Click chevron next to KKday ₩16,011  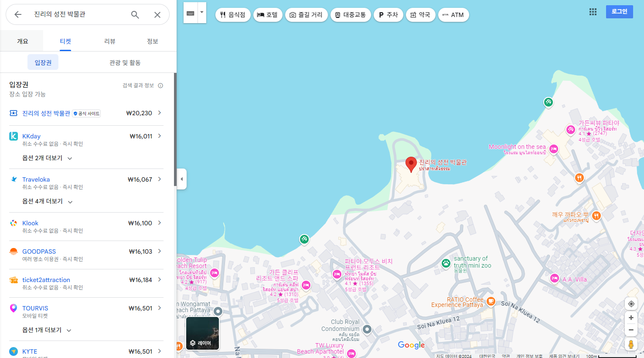coord(160,136)
